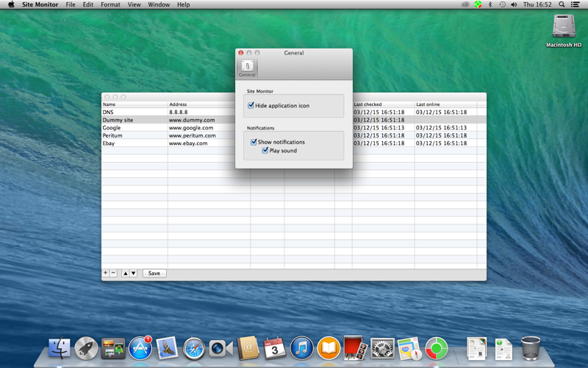Open the Spotlight search magnifier
This screenshot has height=368, width=588.
click(562, 4)
